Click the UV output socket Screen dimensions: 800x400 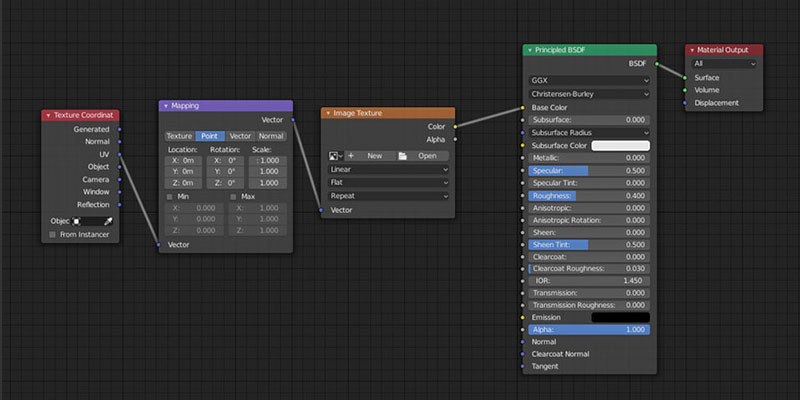(119, 154)
